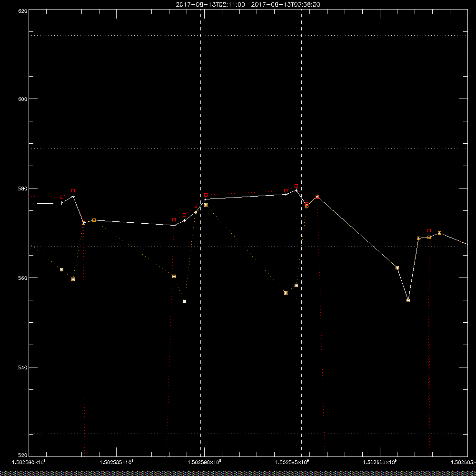Click the rightmost red square data marker

pos(429,231)
